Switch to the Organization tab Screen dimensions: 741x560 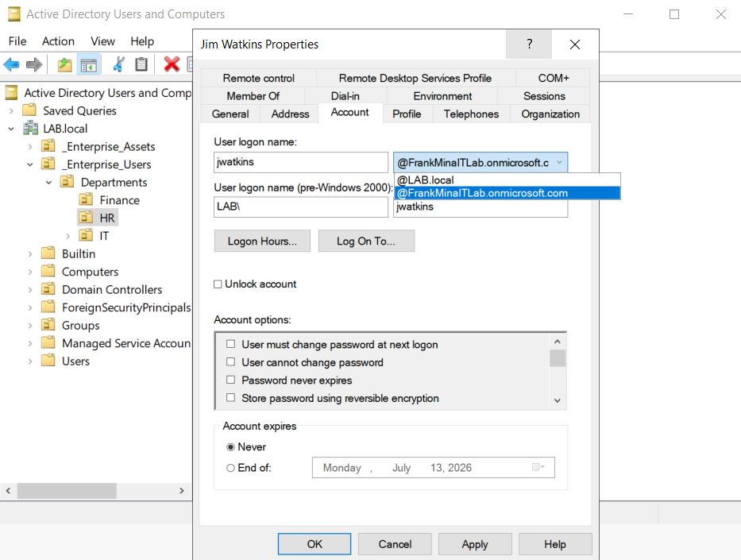tap(550, 114)
